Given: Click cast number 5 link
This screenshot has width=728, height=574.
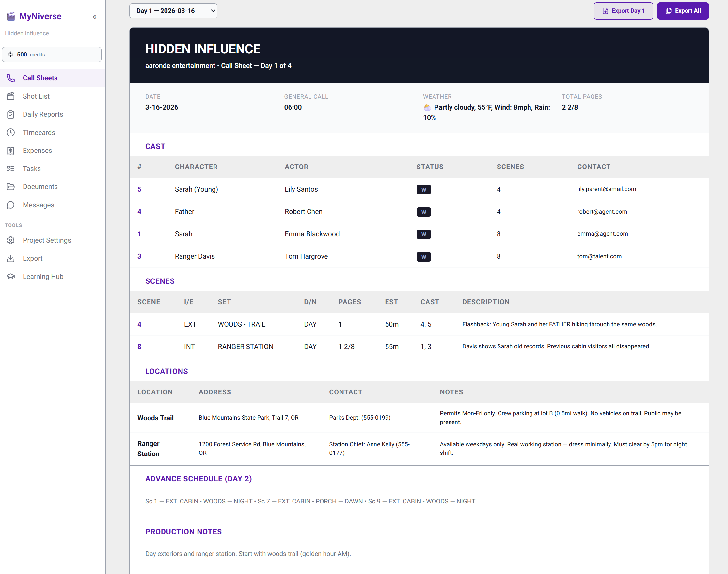Looking at the screenshot, I should pyautogui.click(x=139, y=189).
